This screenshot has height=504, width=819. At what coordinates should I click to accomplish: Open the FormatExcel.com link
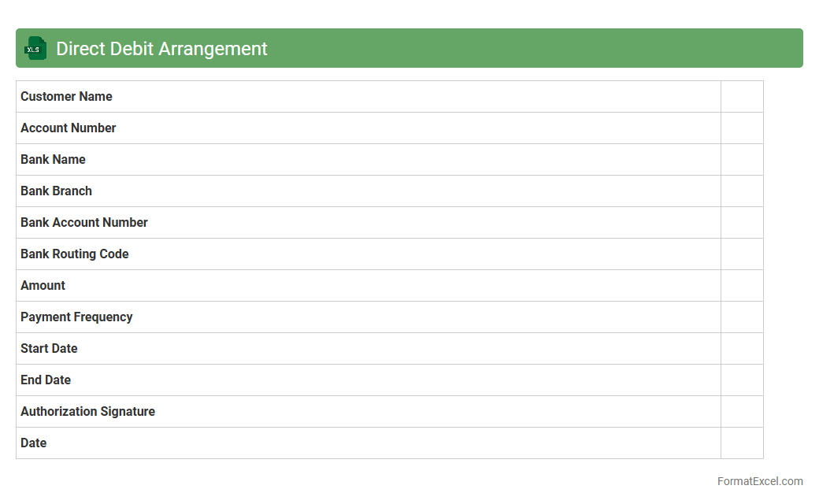click(x=759, y=481)
